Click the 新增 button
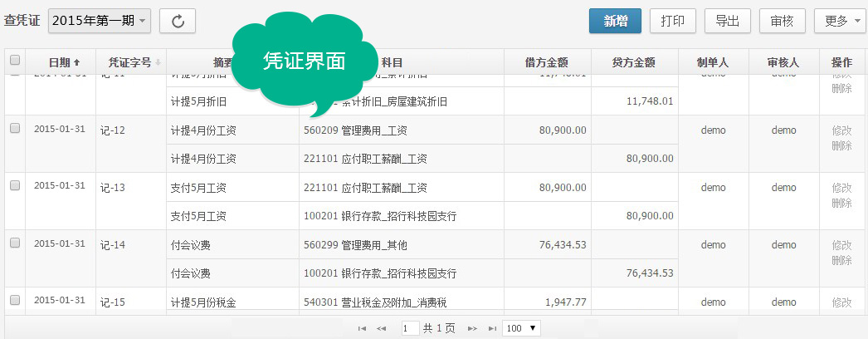Screen dimensions: 868x339 (x=615, y=21)
